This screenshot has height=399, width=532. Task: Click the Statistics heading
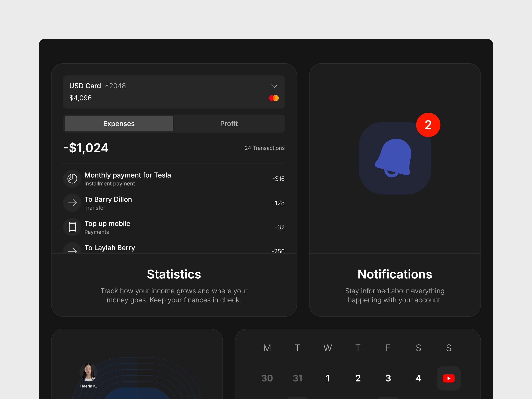(x=174, y=274)
